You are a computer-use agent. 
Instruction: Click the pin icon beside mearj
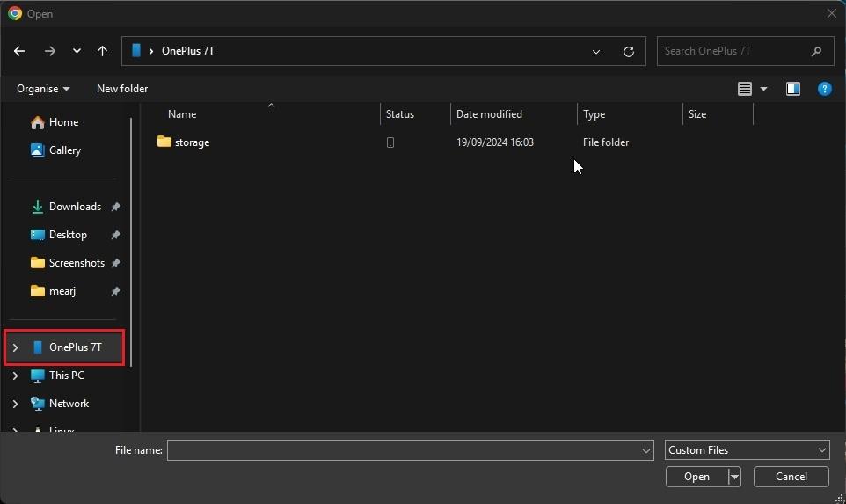point(115,291)
